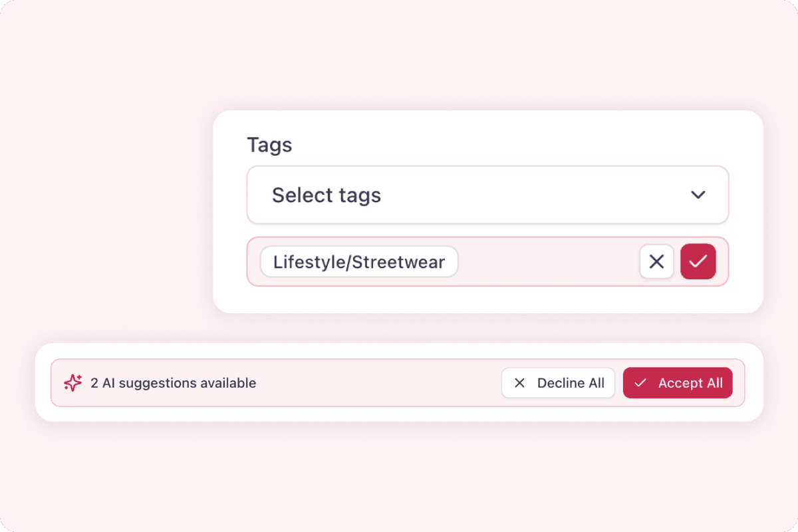Click the chevron on the Select tags field
The image size is (798, 532).
click(x=698, y=195)
